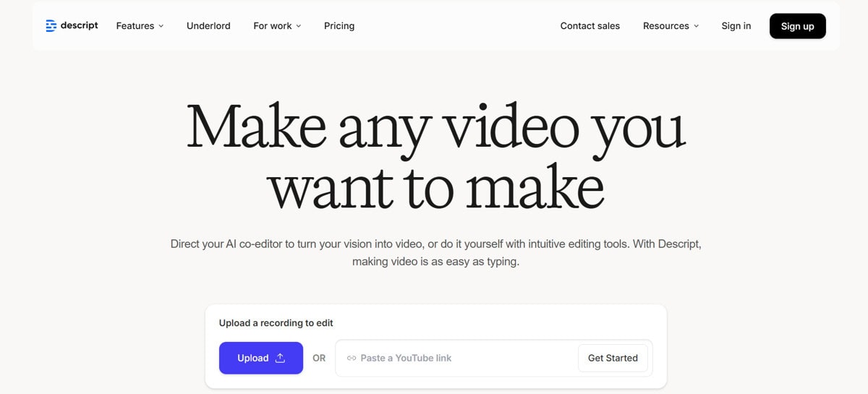Viewport: 868px width, 394px height.
Task: Expand the chevron beside For work
Action: (x=299, y=26)
